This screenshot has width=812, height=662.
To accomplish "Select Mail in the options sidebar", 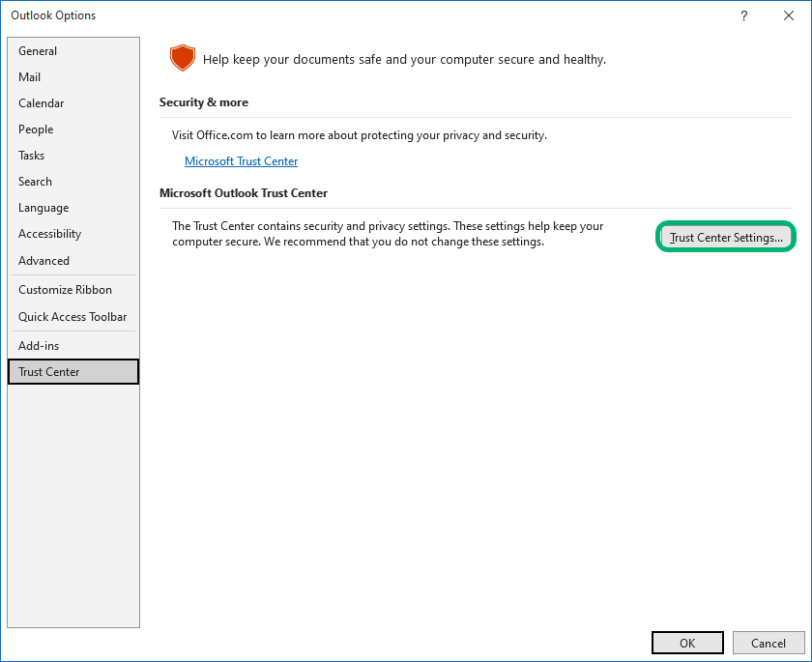I will click(x=73, y=77).
